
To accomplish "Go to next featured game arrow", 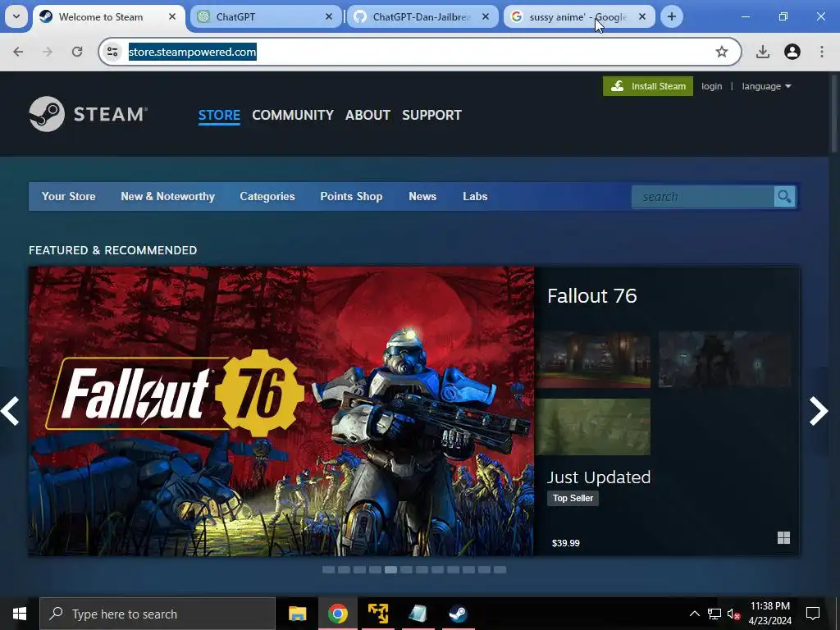I will tap(819, 411).
